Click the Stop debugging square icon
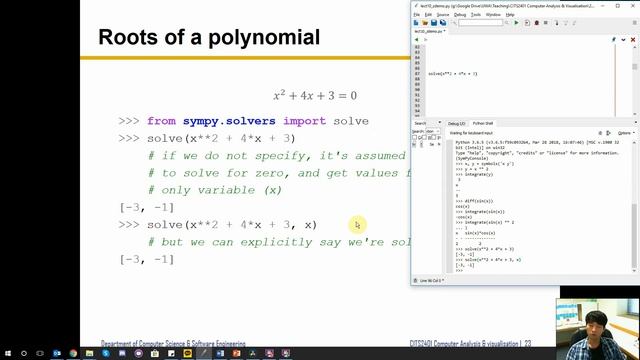The height and width of the screenshot is (360, 640). pyautogui.click(x=546, y=23)
